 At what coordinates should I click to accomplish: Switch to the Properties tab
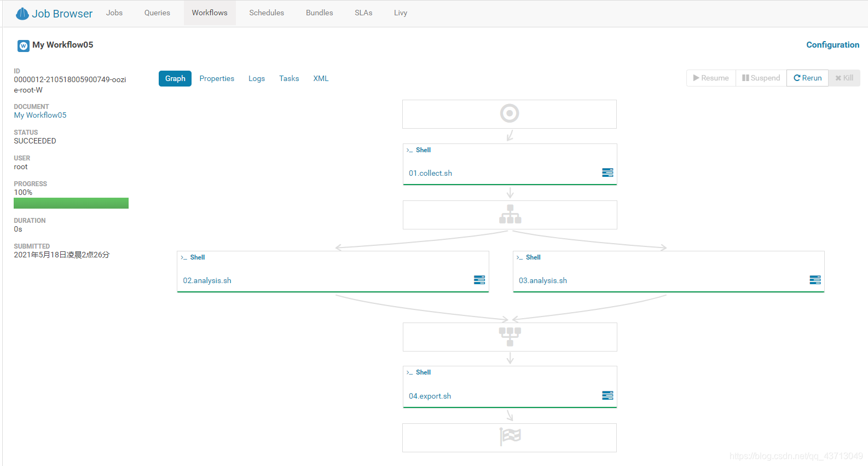[217, 78]
